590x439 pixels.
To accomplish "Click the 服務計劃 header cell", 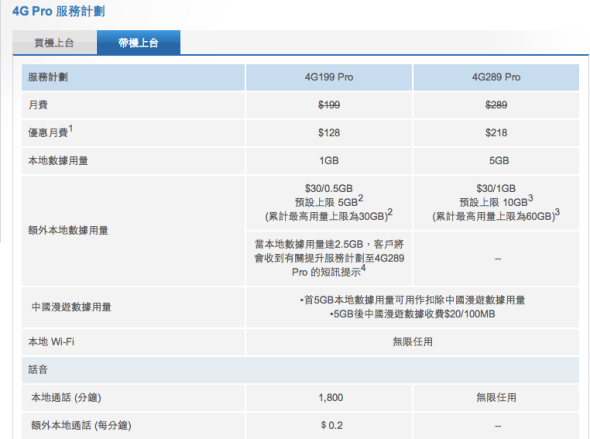I will [133, 77].
